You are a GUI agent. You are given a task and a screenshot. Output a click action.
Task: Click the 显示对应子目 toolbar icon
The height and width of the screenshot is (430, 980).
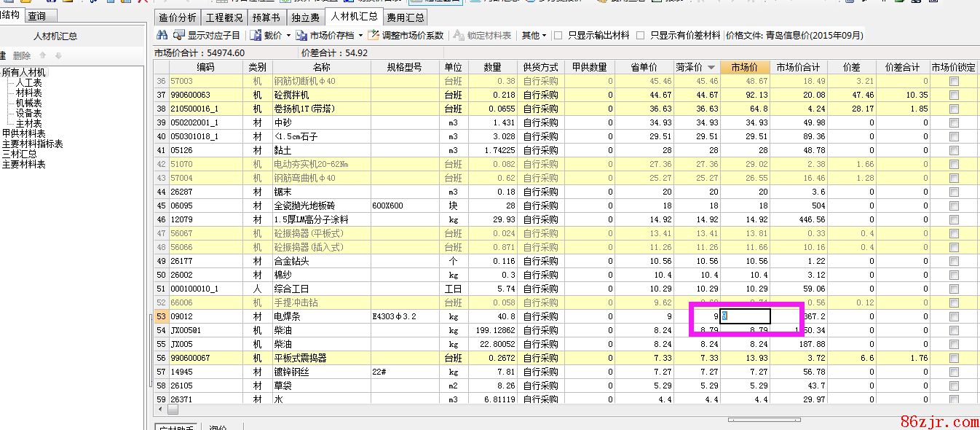pyautogui.click(x=179, y=35)
